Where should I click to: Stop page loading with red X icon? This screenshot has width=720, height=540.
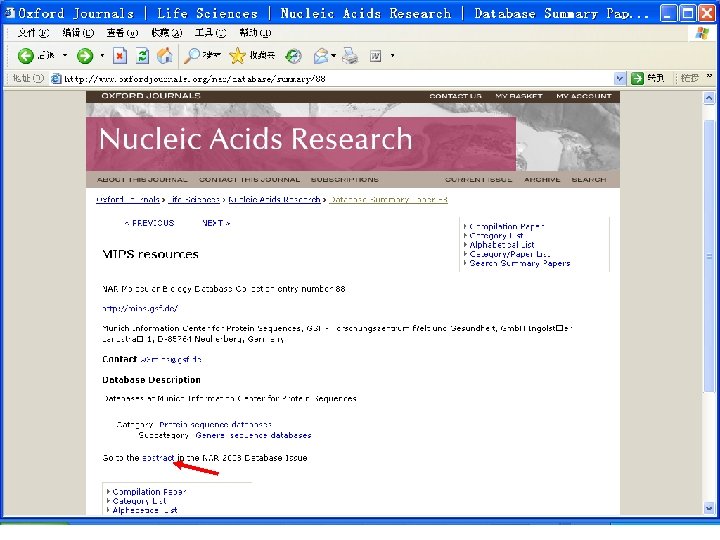[x=119, y=56]
